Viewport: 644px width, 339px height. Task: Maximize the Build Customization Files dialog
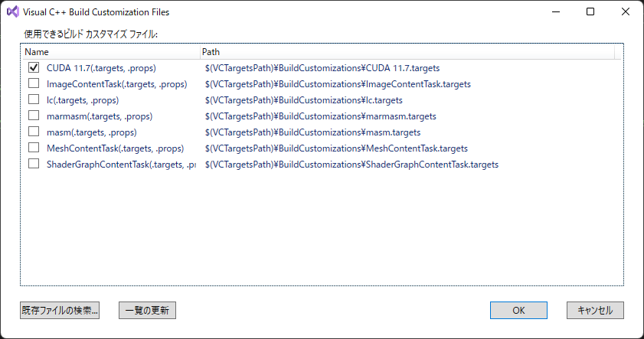tap(590, 12)
